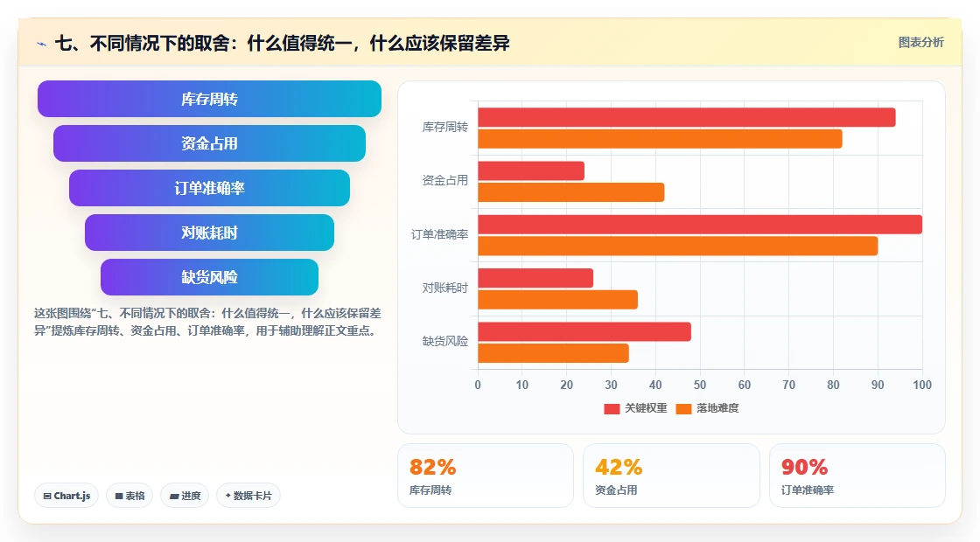Click the 数据卡片 tag chip
Image resolution: width=980 pixels, height=542 pixels.
coord(248,496)
